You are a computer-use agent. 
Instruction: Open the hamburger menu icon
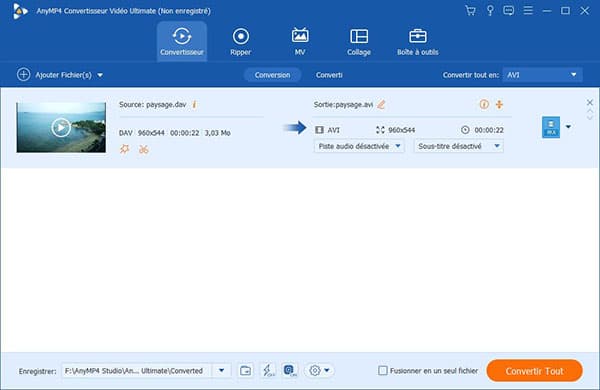coord(528,11)
